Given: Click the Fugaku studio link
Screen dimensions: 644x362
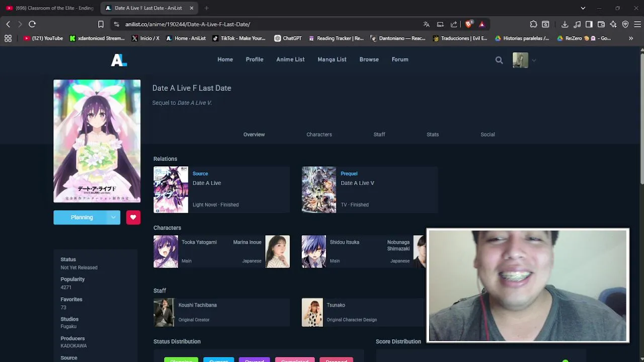Looking at the screenshot, I should 68,326.
